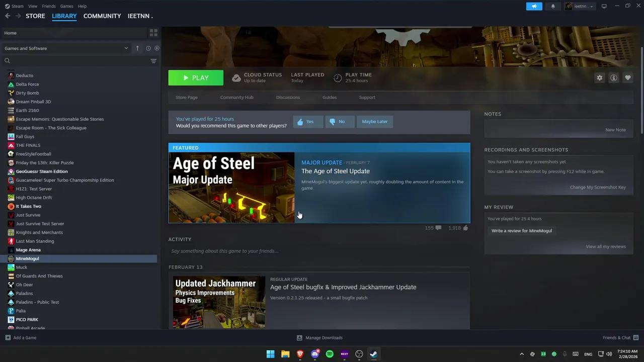Viewport: 644px width, 362px height.
Task: Open advanced filter options icon
Action: click(x=153, y=61)
